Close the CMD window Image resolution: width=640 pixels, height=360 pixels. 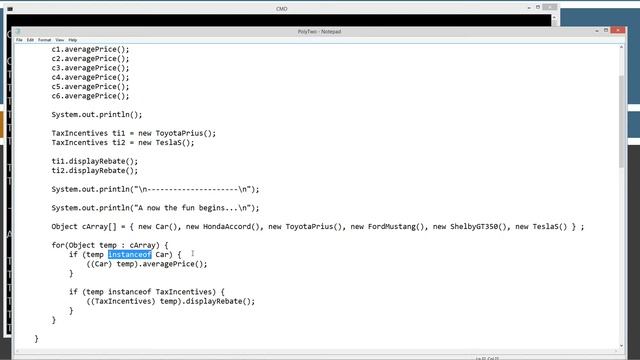coord(549,7)
